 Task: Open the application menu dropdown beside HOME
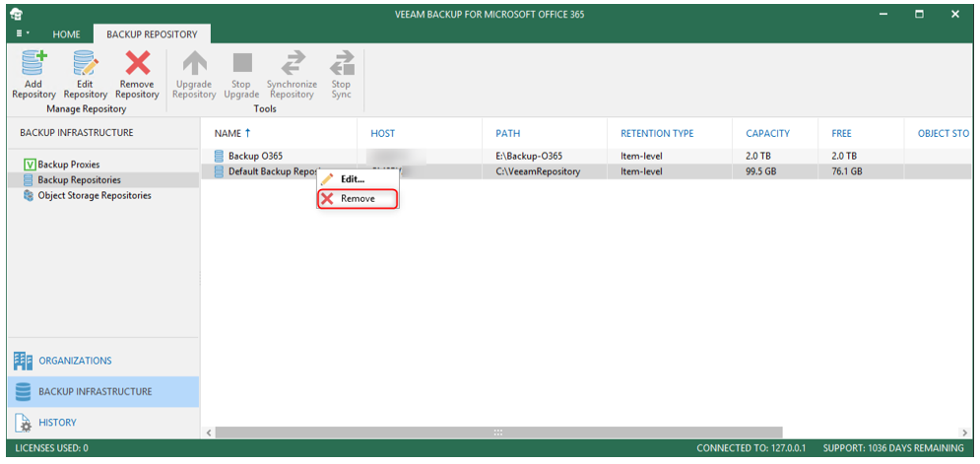(22, 33)
